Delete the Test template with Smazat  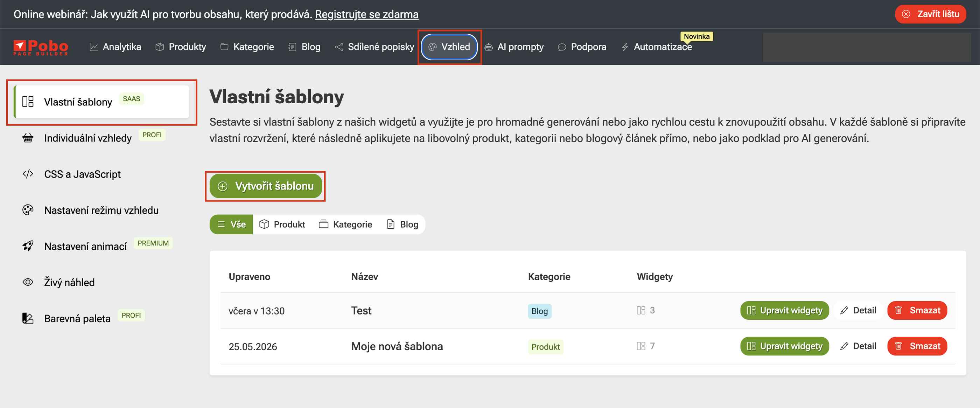pyautogui.click(x=917, y=311)
